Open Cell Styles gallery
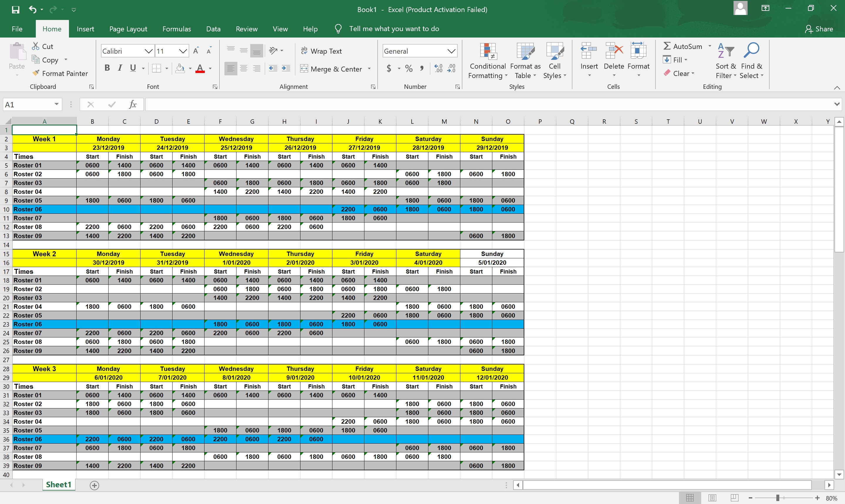Viewport: 845px width, 504px height. point(555,61)
